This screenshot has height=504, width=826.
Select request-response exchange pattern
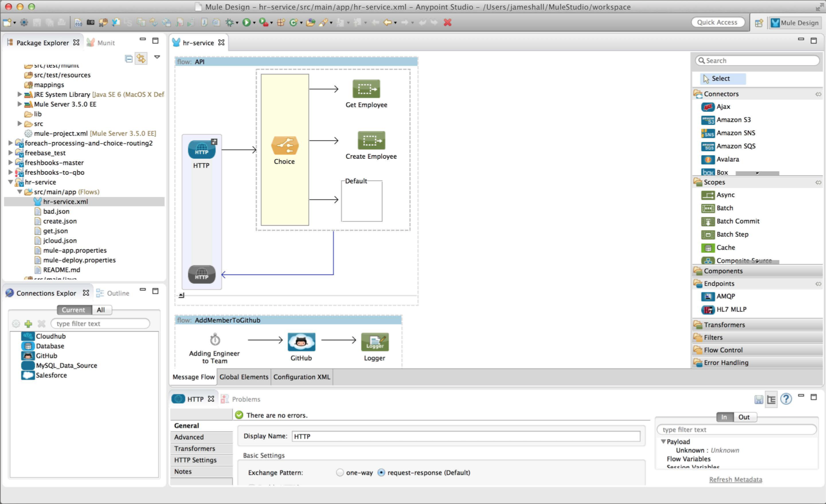tap(381, 472)
